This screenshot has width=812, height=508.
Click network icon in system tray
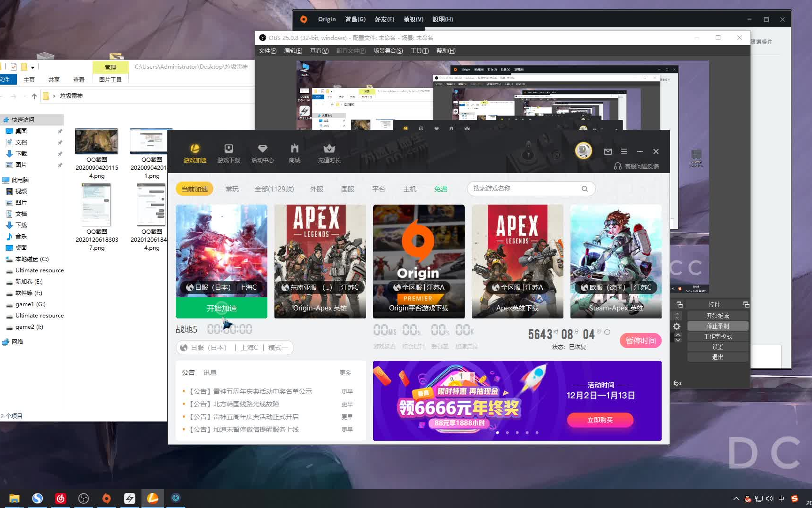coord(759,499)
